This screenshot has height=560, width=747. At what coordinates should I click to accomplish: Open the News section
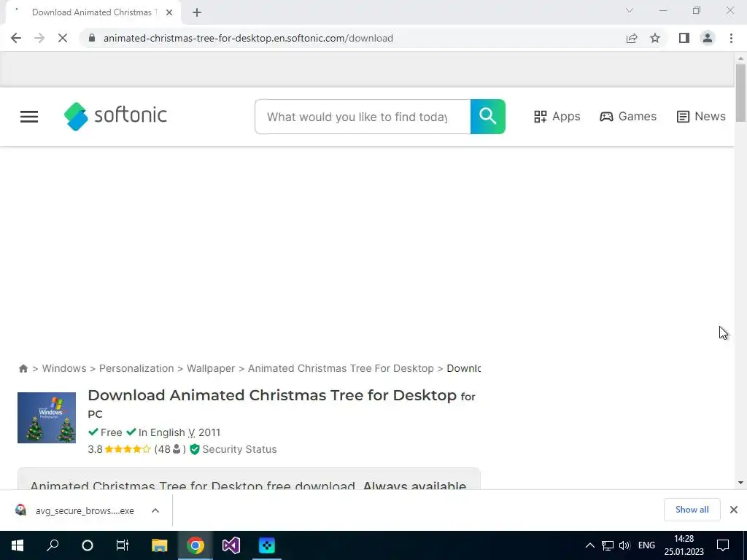click(701, 117)
